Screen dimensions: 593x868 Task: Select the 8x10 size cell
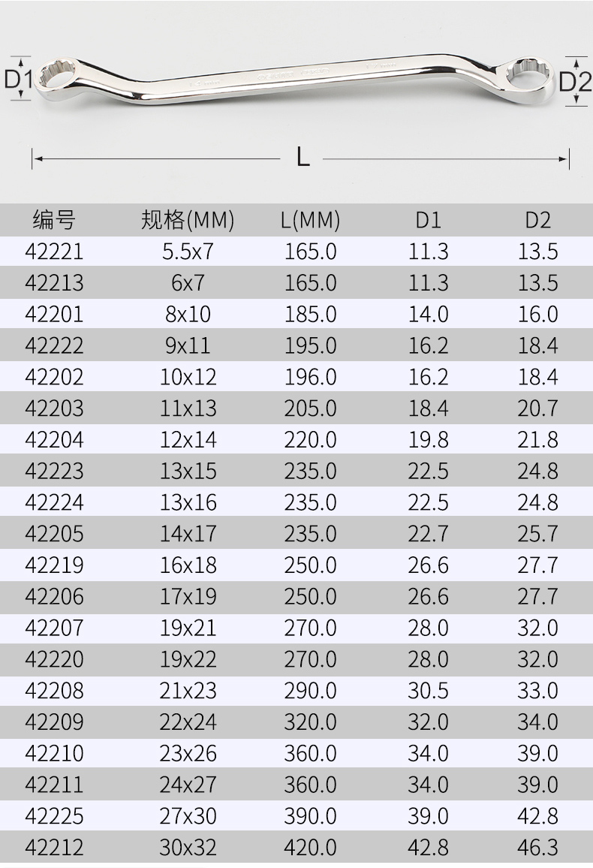188,314
